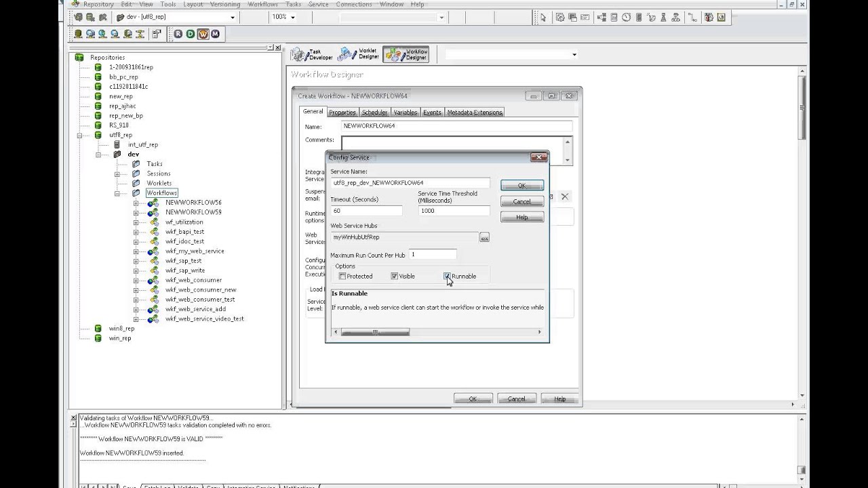Click Cancel in the Create Workflow dialog
This screenshot has height=488, width=868.
(516, 399)
